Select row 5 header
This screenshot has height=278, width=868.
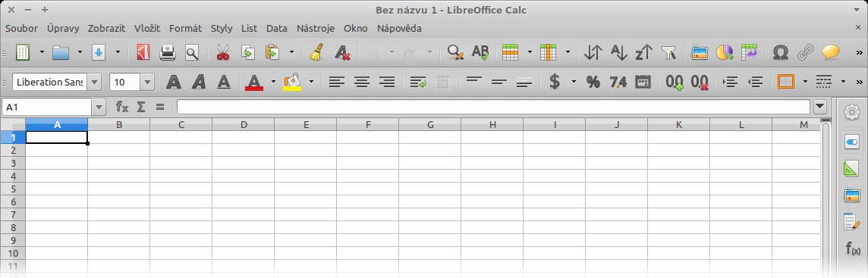point(13,189)
